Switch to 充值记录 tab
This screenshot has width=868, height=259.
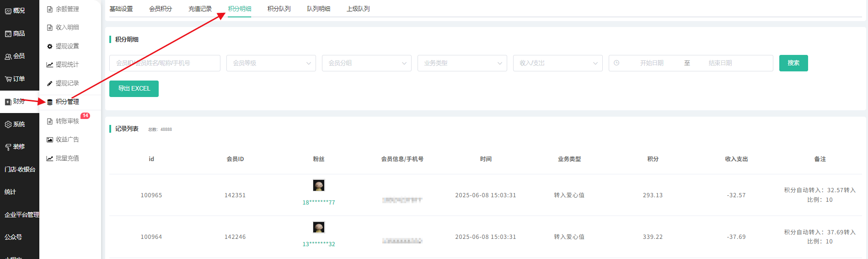pyautogui.click(x=200, y=9)
